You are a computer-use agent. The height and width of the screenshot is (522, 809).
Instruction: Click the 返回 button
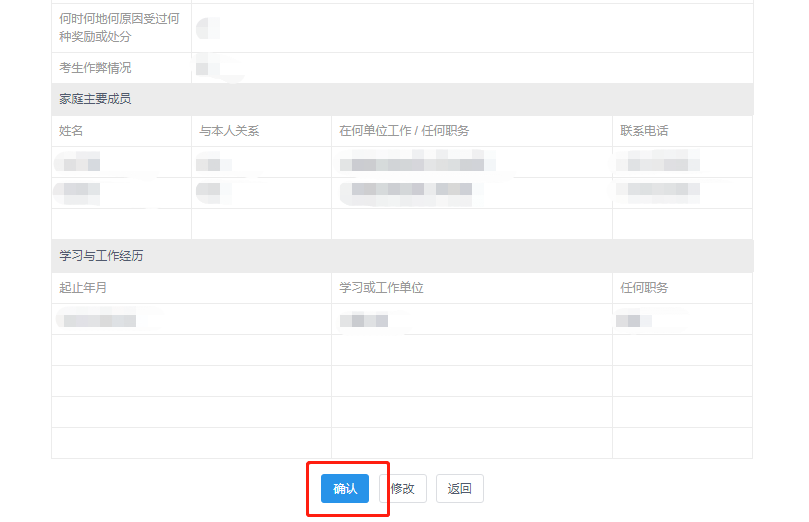[459, 488]
